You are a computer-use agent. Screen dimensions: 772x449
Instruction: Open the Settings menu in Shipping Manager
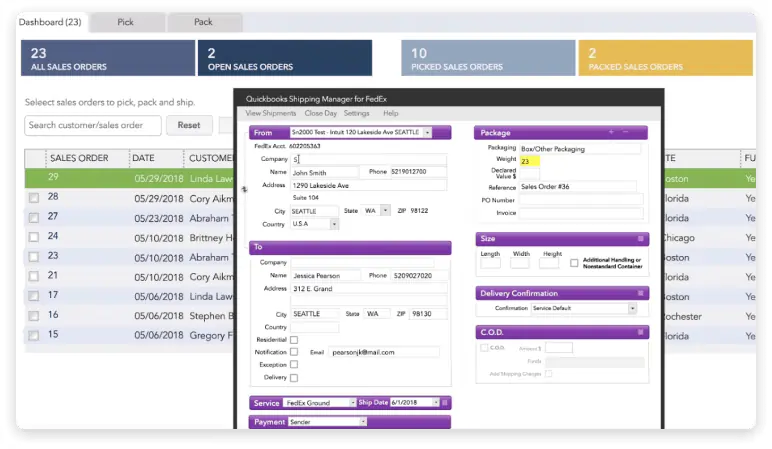pos(356,113)
